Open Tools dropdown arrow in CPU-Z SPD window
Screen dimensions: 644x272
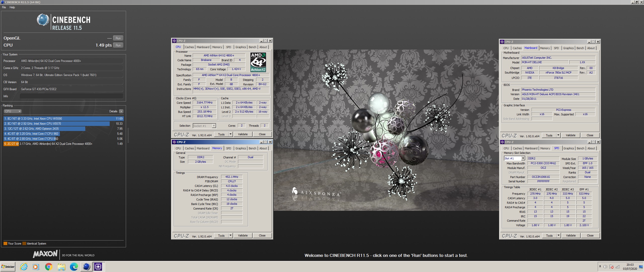pyautogui.click(x=558, y=235)
